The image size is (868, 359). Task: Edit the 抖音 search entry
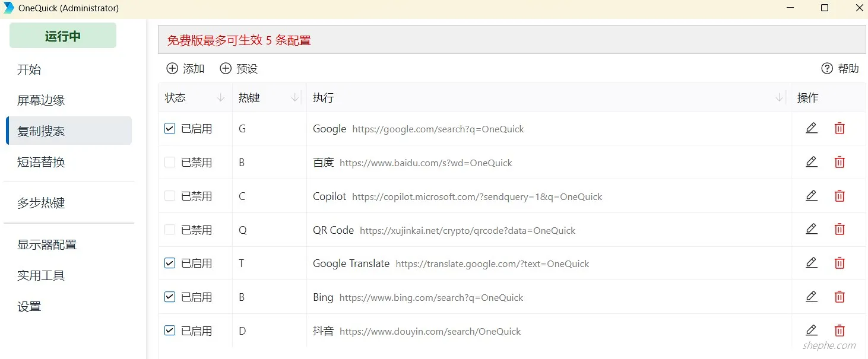tap(812, 331)
